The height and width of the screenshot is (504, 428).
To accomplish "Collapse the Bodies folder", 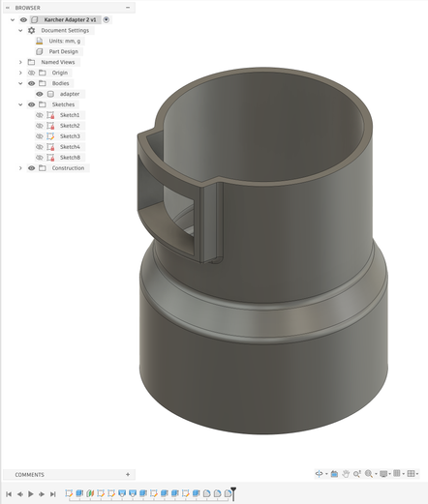I will 20,83.
